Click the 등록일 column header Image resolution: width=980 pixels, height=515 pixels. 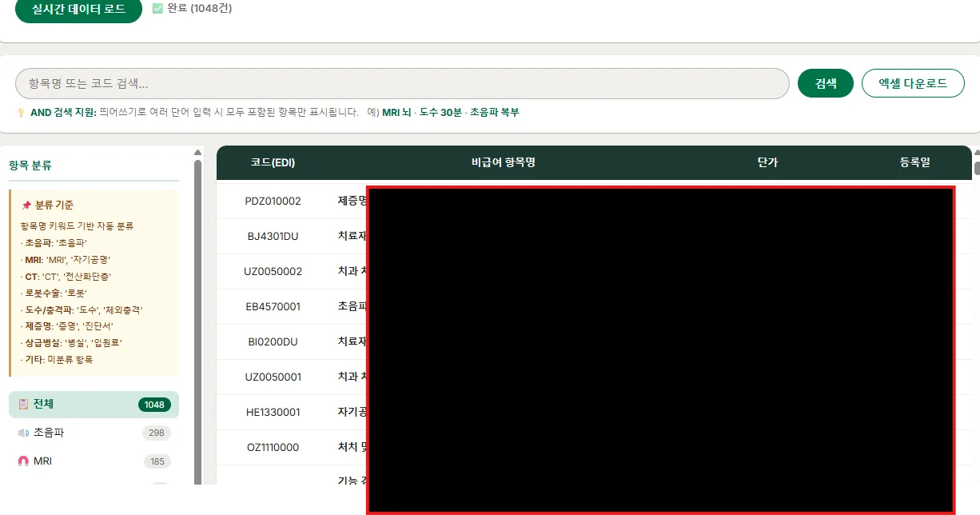tap(914, 162)
